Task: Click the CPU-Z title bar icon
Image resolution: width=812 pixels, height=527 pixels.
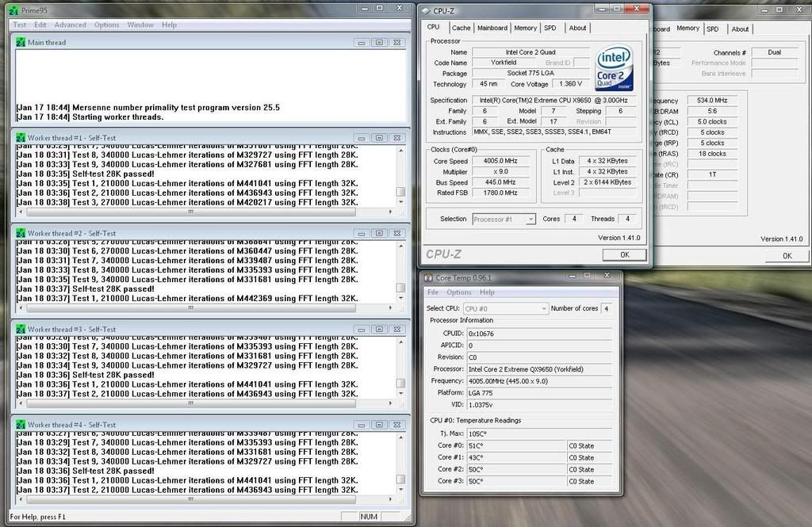Action: [426, 11]
